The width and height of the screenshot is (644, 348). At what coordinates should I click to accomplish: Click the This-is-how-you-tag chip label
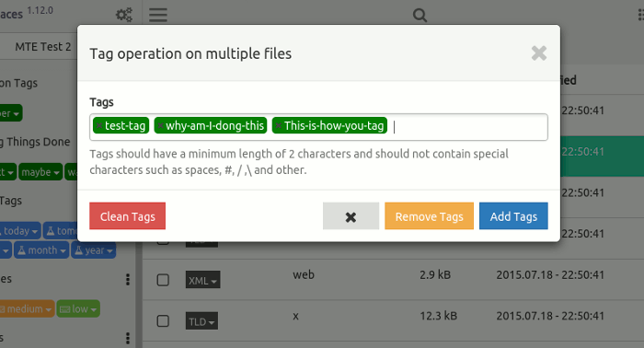[x=333, y=126]
